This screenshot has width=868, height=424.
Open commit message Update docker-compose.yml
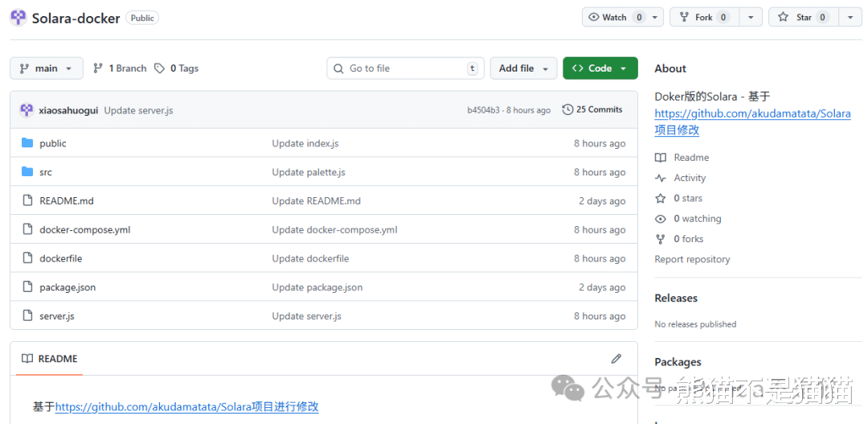click(x=334, y=230)
